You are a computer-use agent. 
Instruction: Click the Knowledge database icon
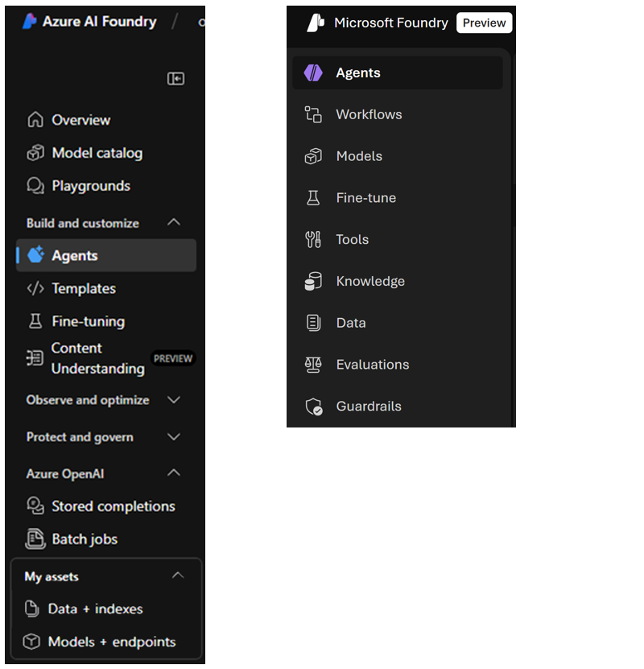(313, 281)
